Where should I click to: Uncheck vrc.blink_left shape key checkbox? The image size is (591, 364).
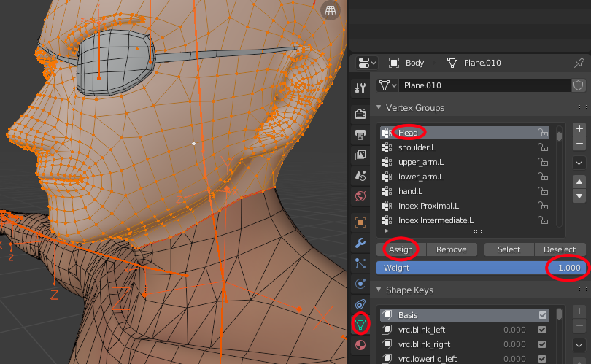[542, 330]
